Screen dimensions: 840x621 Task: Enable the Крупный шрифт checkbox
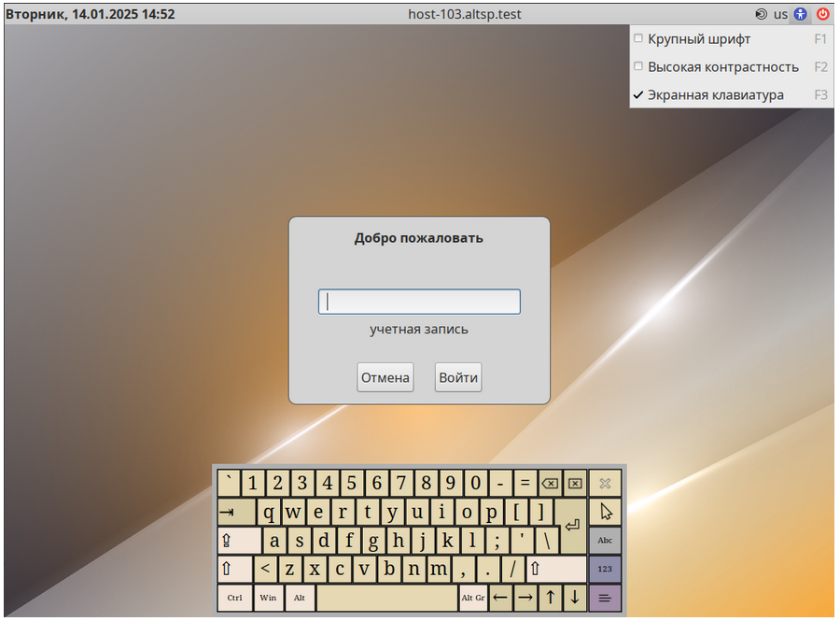click(x=638, y=38)
